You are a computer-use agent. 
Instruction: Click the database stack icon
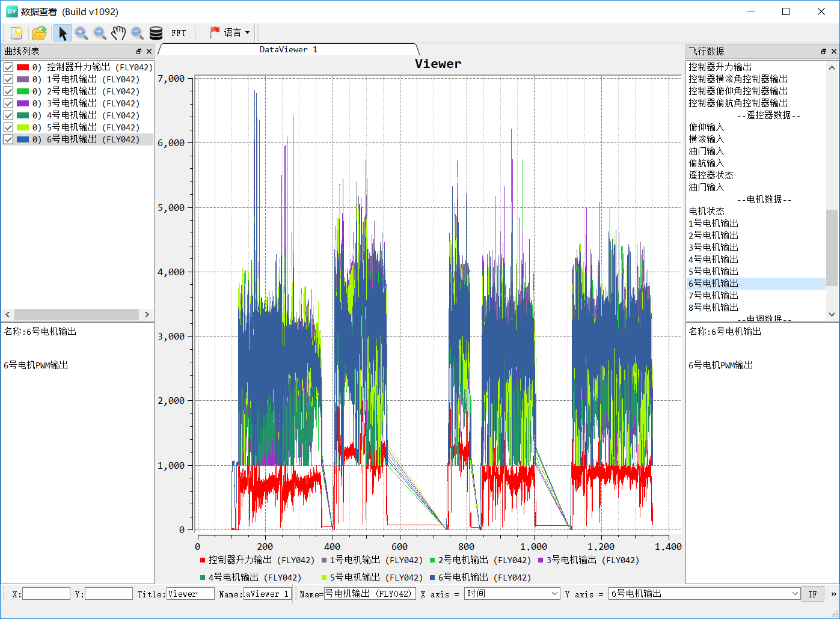[x=156, y=33]
